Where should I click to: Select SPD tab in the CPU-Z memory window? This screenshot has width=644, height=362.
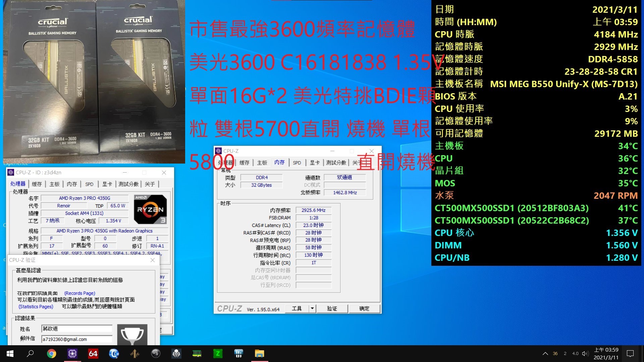point(297,163)
